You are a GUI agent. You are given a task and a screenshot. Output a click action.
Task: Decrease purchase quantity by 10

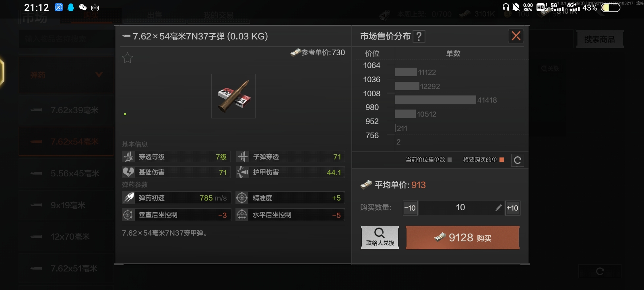[410, 208]
